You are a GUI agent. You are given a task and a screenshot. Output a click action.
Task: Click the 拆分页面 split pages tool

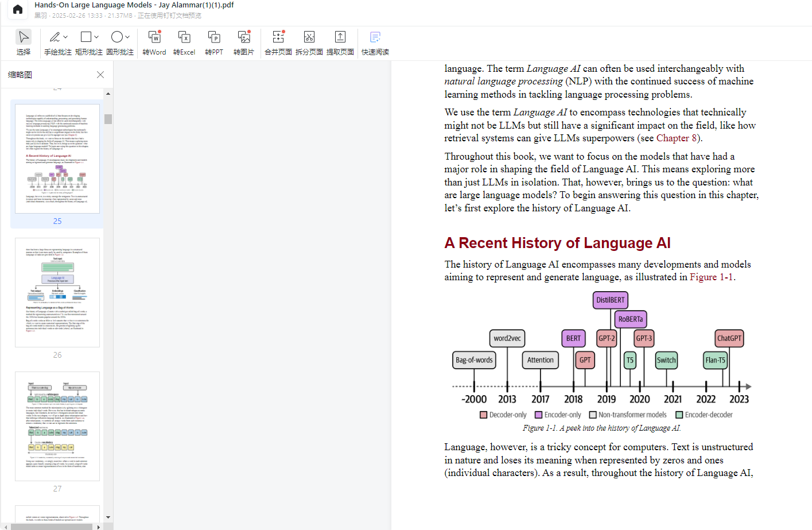coord(309,42)
